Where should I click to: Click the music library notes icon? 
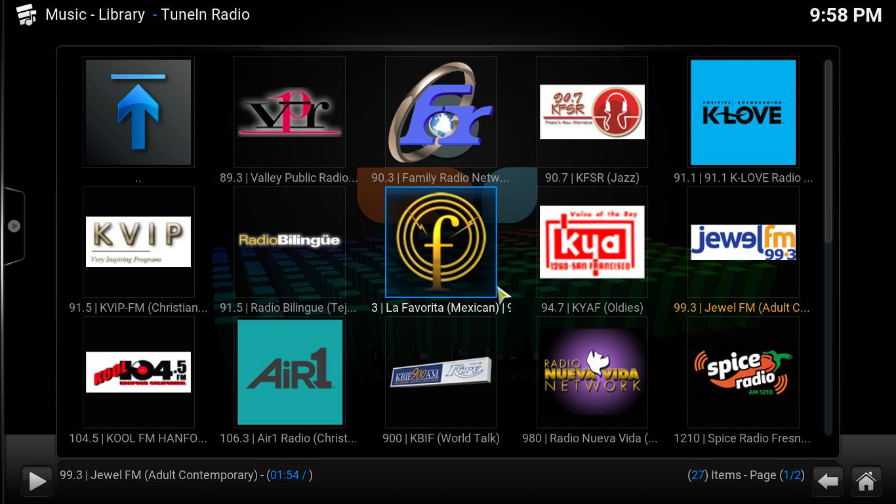pos(26,15)
